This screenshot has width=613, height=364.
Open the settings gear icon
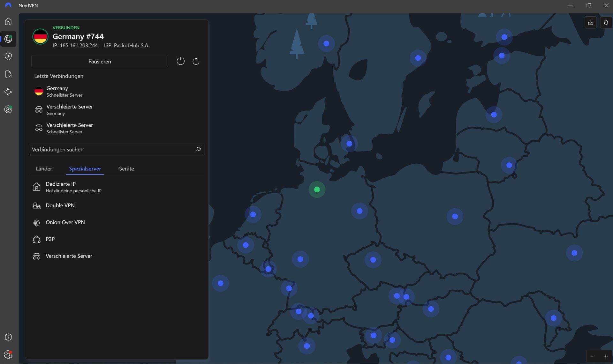(x=8, y=354)
